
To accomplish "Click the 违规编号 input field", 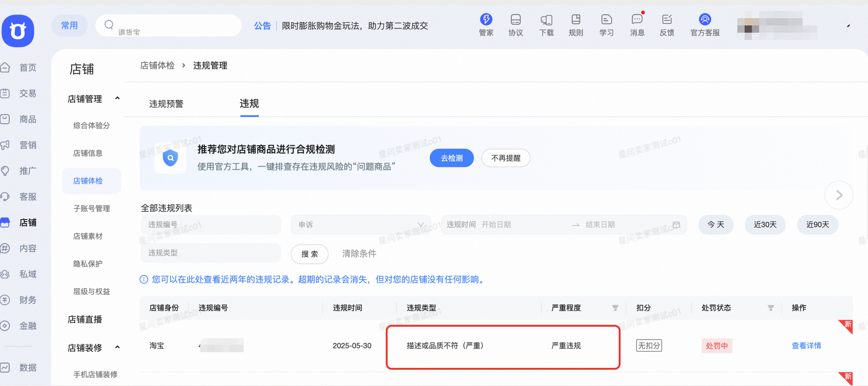I will click(210, 224).
